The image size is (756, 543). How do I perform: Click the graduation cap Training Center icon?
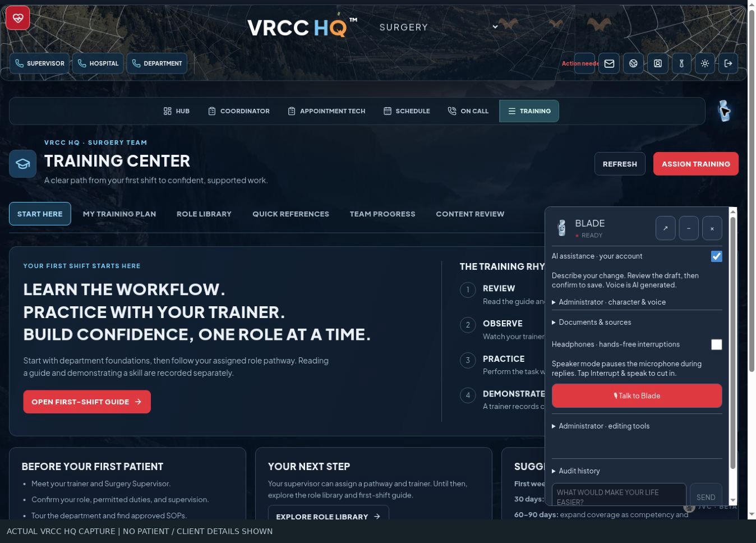point(22,164)
